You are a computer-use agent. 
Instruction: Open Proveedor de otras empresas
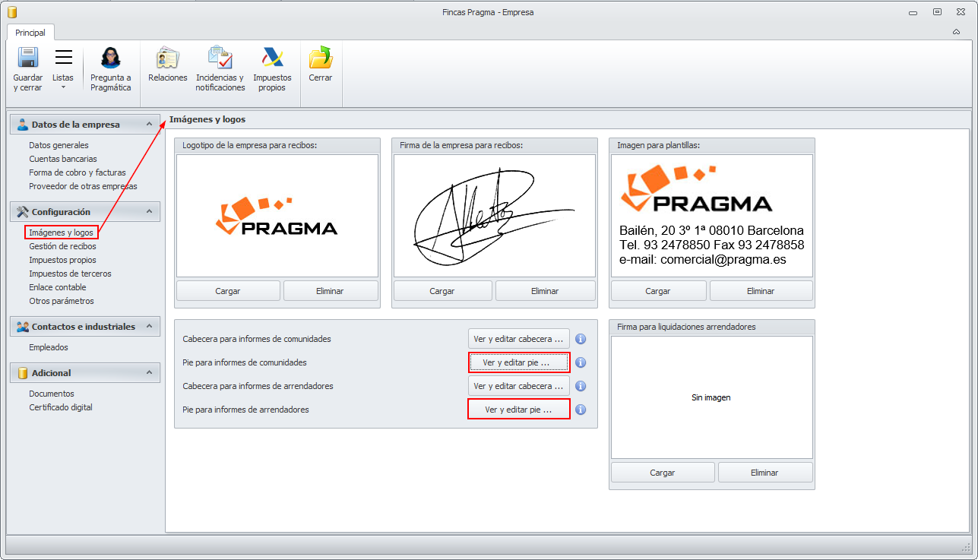[83, 186]
